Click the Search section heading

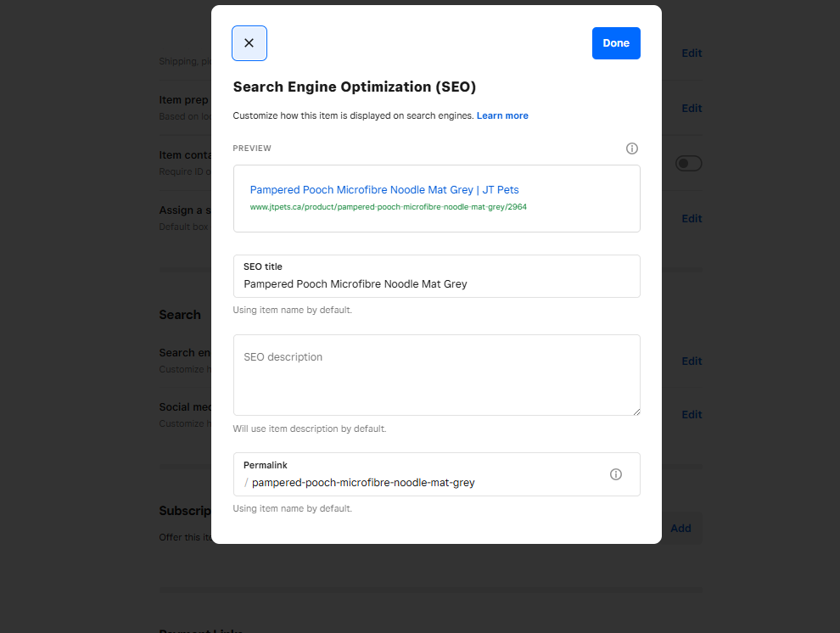pyautogui.click(x=180, y=315)
